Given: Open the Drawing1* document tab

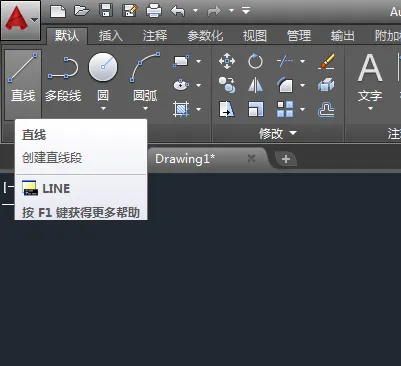Looking at the screenshot, I should click(185, 159).
